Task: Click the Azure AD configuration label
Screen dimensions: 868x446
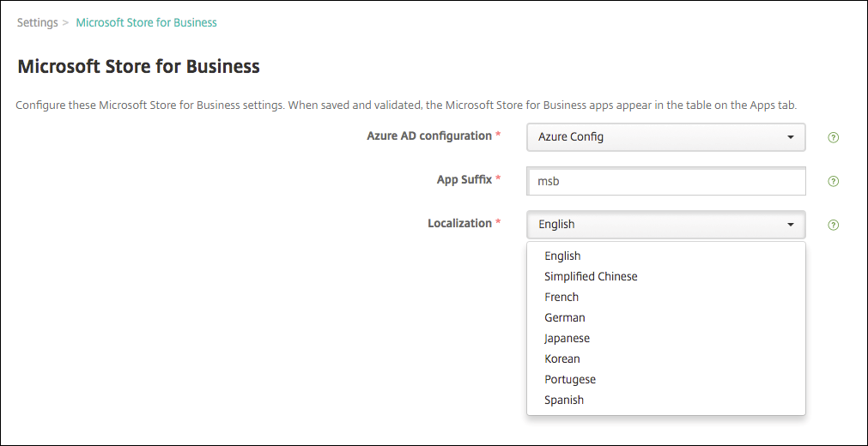Action: (x=428, y=136)
